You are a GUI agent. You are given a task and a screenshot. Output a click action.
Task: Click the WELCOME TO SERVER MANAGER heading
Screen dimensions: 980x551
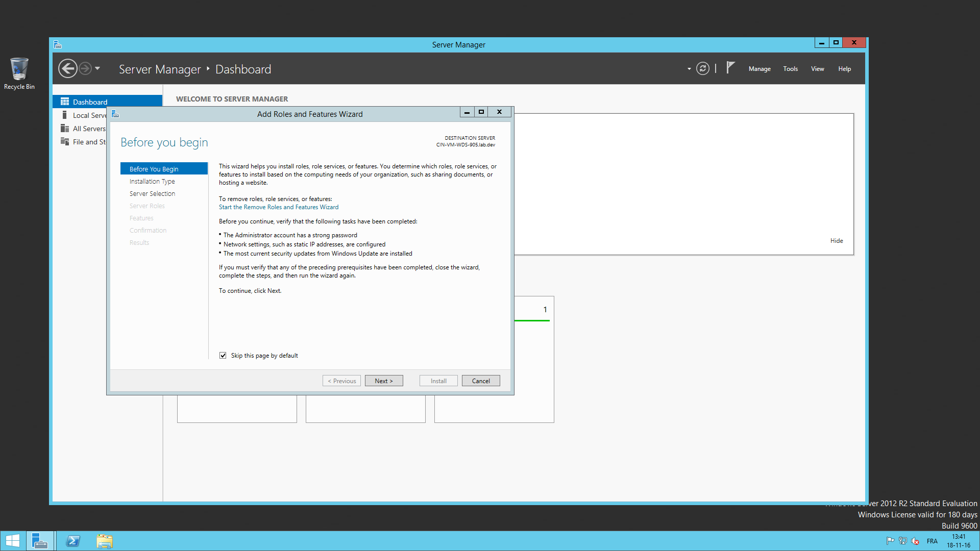pos(232,99)
